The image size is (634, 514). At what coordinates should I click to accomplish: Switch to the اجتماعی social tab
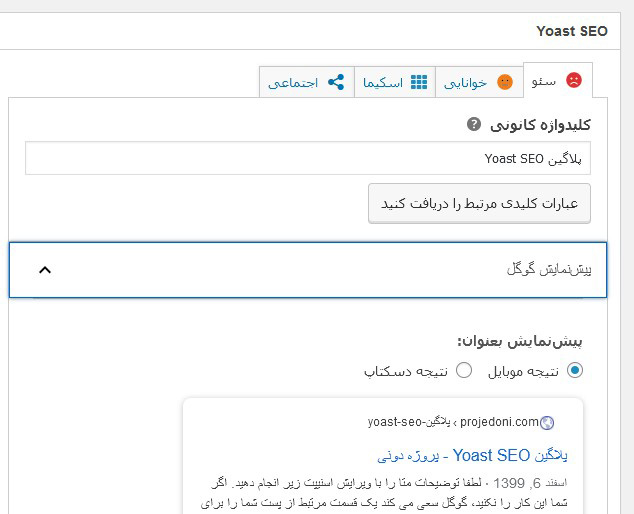[x=307, y=82]
